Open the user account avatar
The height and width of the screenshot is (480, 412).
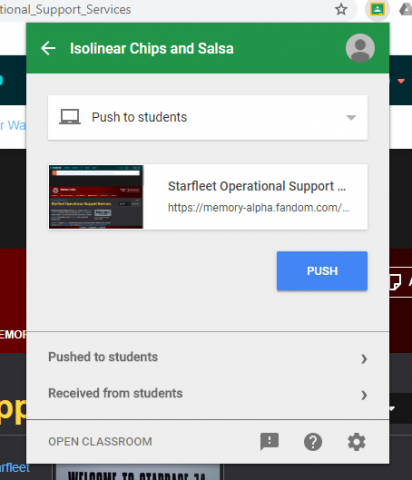(x=360, y=48)
